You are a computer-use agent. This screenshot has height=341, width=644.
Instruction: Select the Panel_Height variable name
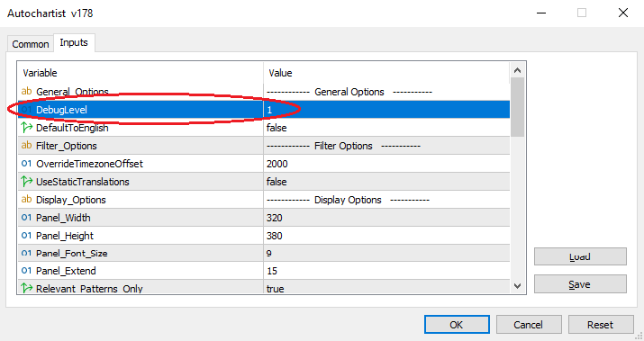pyautogui.click(x=65, y=236)
